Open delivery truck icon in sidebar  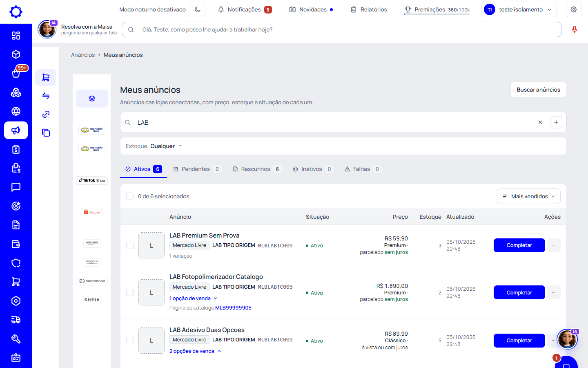pos(16,320)
